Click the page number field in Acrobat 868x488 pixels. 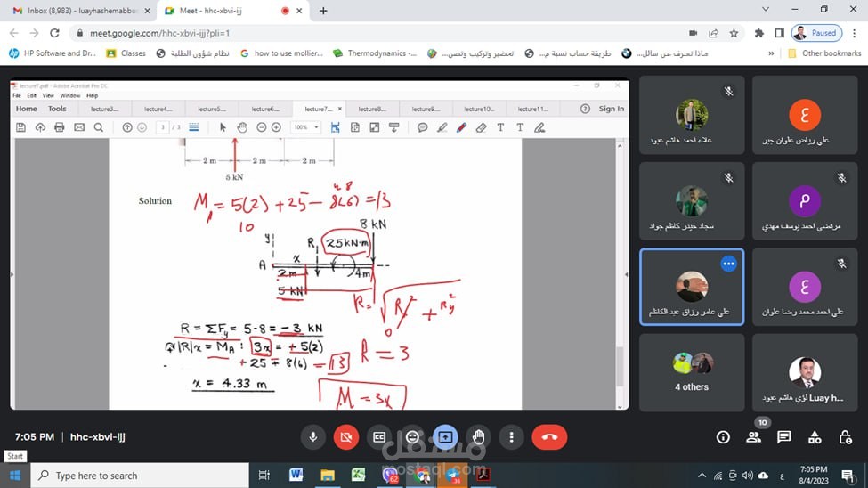point(162,127)
